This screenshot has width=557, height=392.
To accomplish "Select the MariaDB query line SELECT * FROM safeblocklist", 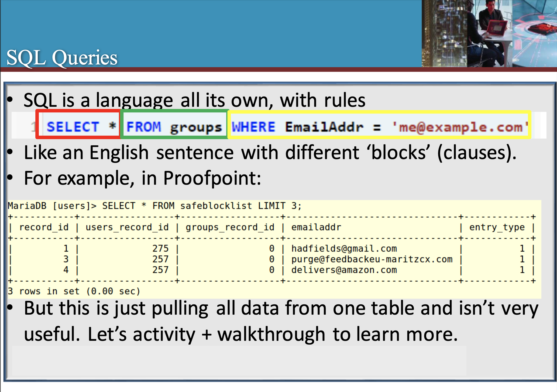I will 154,205.
